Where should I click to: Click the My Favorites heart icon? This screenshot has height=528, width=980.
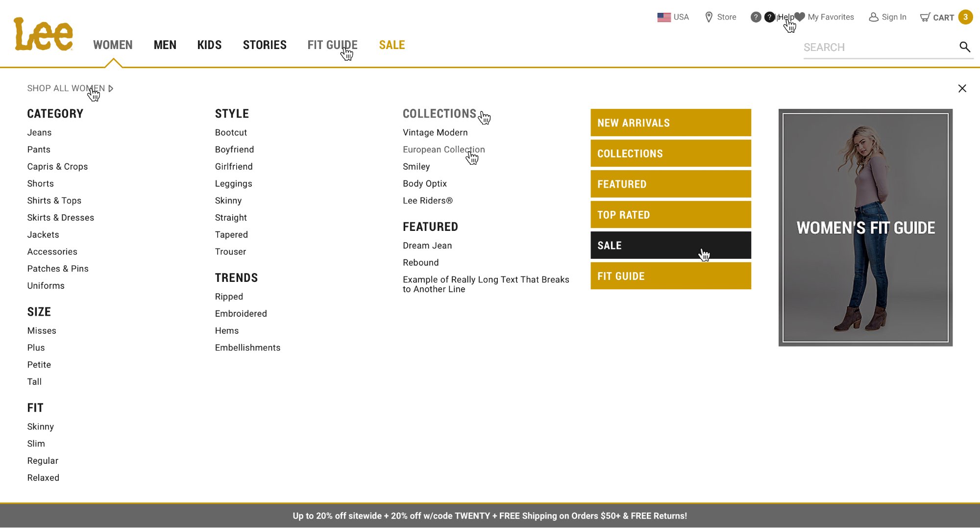coord(800,17)
